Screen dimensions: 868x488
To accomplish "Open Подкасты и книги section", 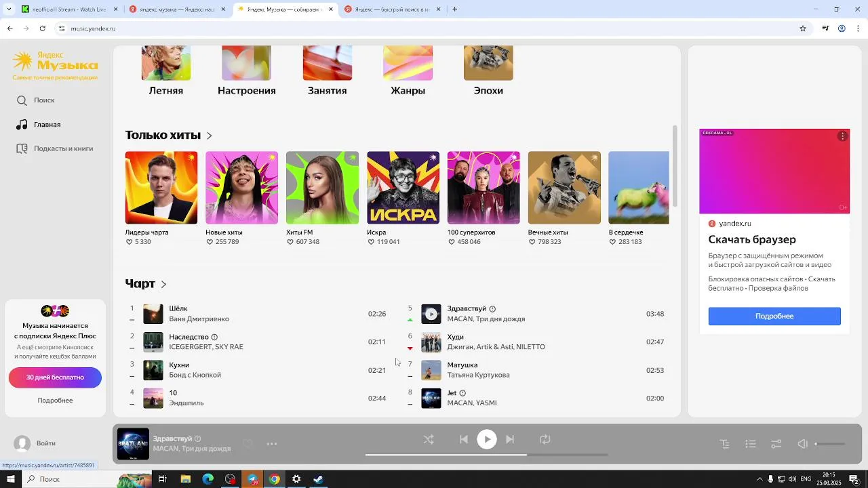I will (x=54, y=148).
